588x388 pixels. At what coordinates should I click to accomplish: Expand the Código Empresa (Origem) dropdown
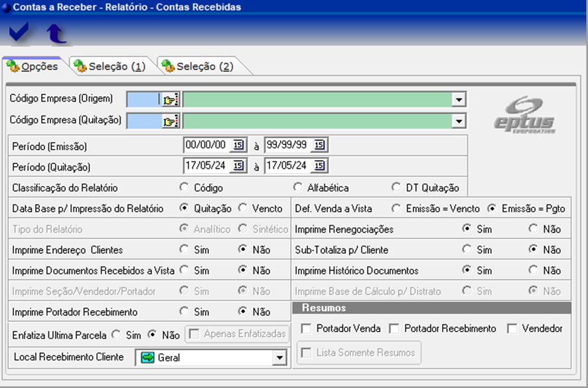[458, 100]
